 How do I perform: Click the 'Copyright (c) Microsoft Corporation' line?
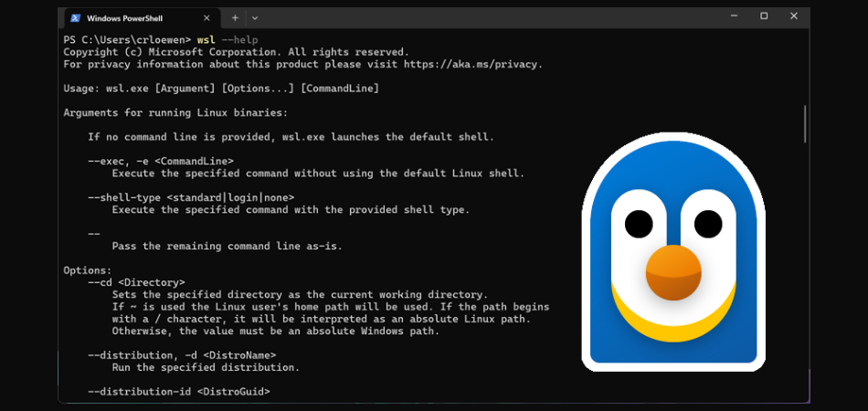pos(236,52)
